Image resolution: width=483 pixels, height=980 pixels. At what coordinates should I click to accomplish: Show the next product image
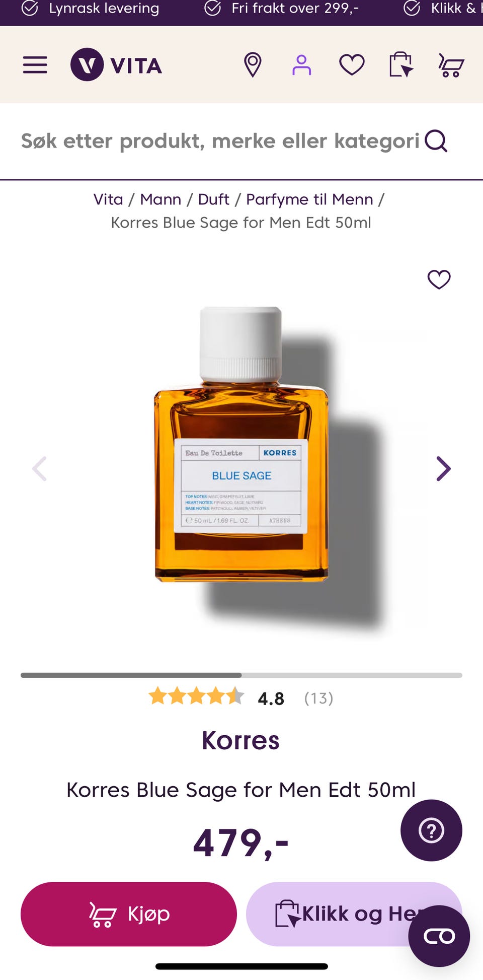443,469
